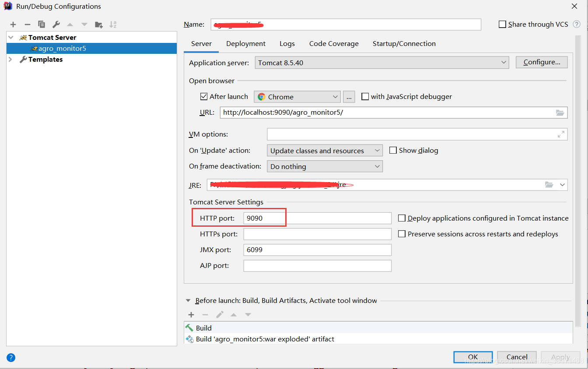This screenshot has height=369, width=588.
Task: Click the Tomcat Server cat icon
Action: coord(23,38)
